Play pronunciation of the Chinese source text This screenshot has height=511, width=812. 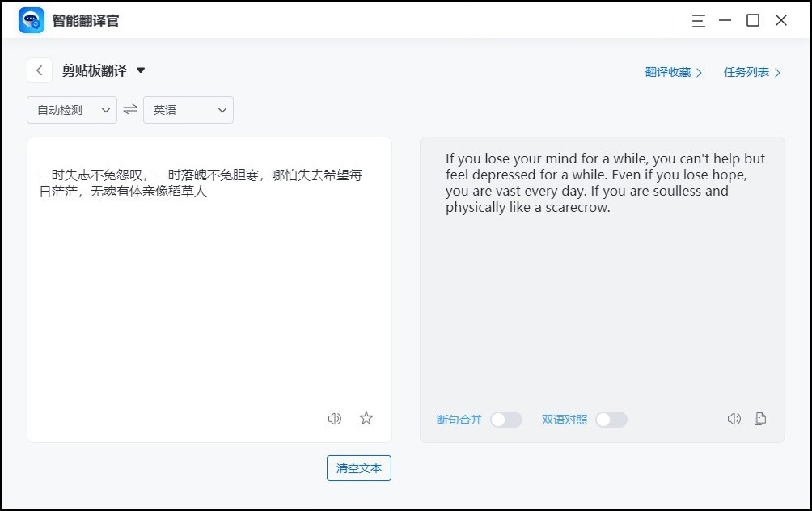point(334,419)
